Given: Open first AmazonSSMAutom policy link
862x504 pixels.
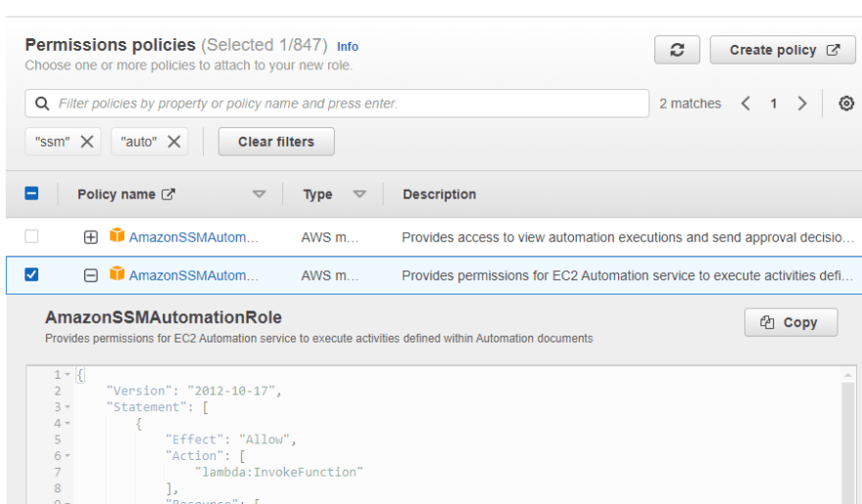Looking at the screenshot, I should pos(194,237).
